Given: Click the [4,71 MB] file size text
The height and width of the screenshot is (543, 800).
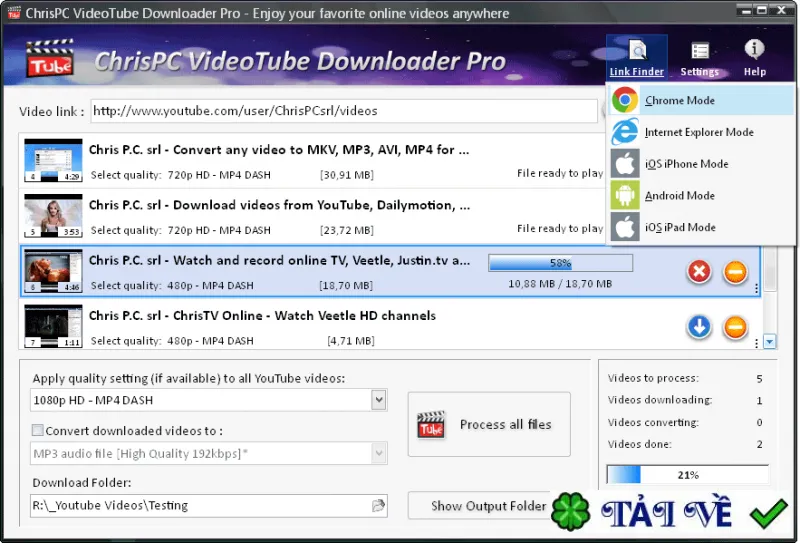Looking at the screenshot, I should [x=351, y=340].
